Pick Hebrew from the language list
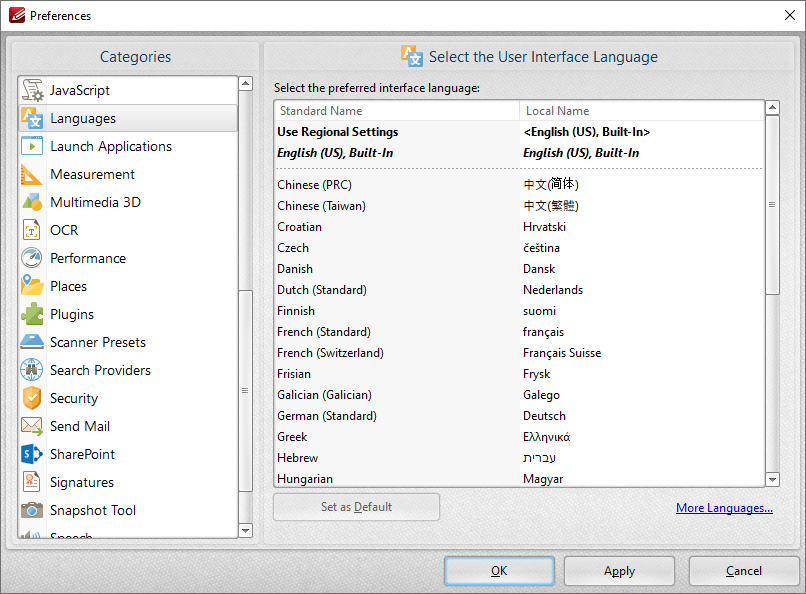The width and height of the screenshot is (806, 594). [x=519, y=458]
